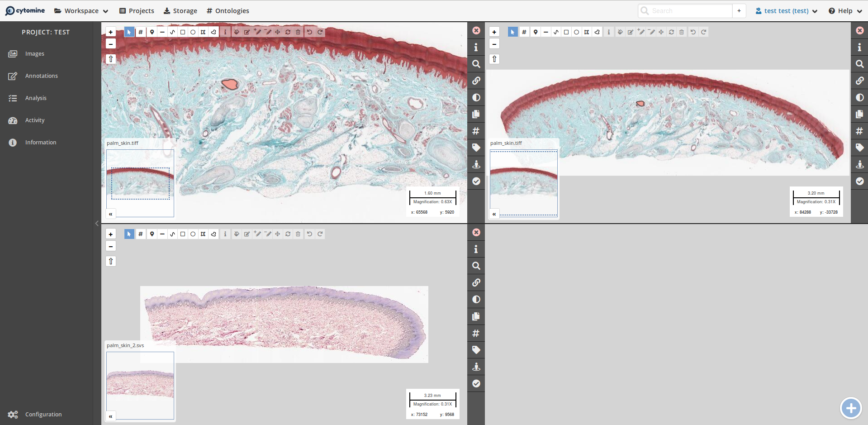
Task: Pick the point marker tool in top-right viewer
Action: click(x=536, y=32)
